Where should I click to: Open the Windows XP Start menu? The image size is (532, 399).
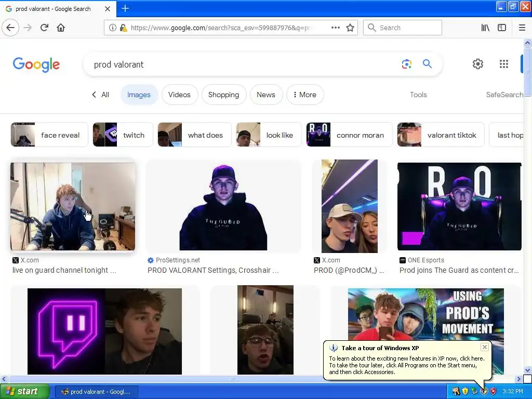click(24, 392)
